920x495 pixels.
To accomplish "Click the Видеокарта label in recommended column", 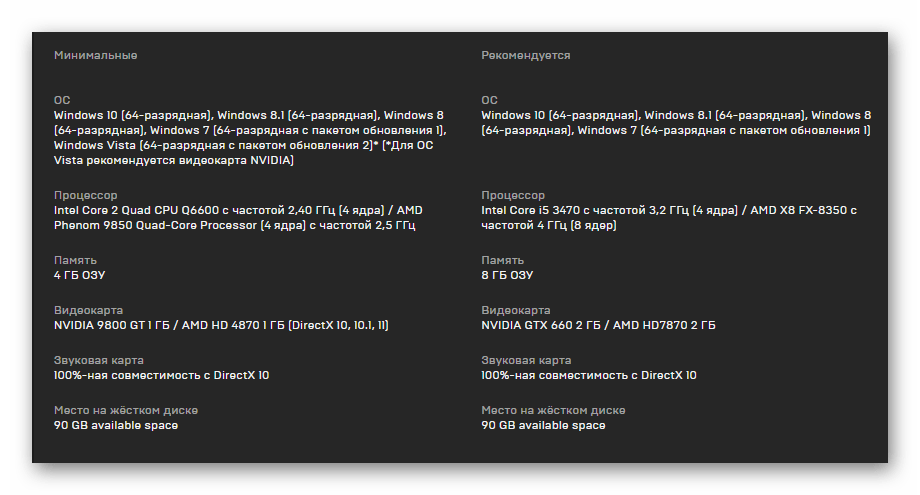I will (516, 310).
